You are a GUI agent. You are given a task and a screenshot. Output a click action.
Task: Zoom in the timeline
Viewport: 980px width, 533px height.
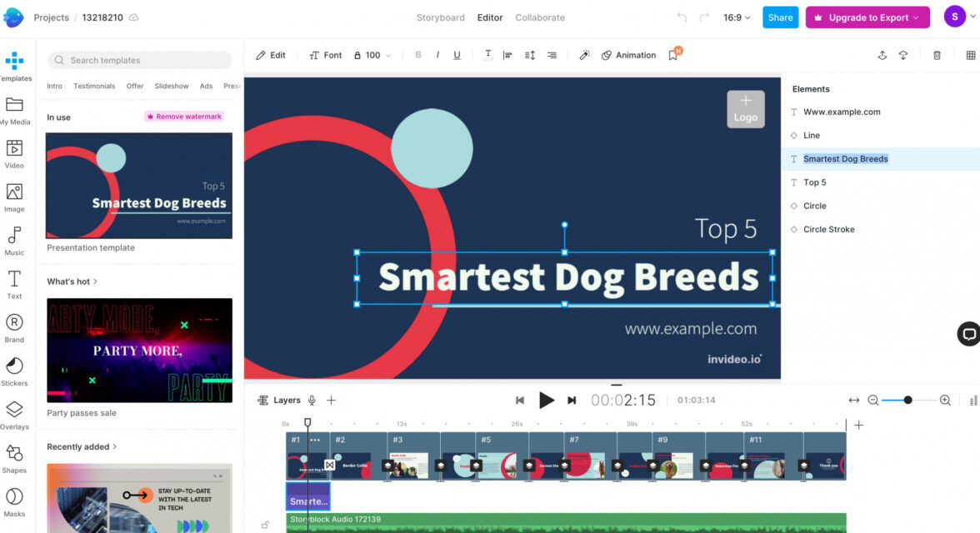point(945,400)
